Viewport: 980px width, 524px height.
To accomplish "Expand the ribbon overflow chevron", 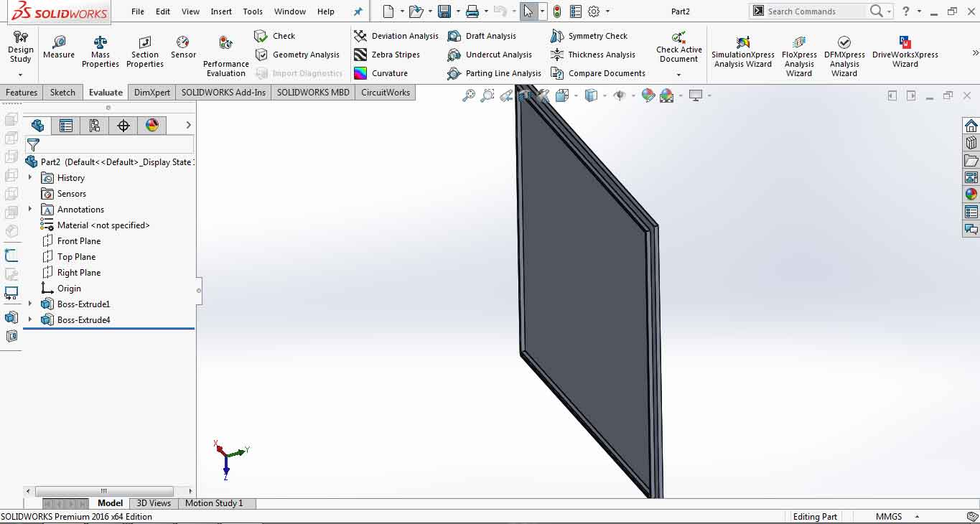I will coord(975,53).
